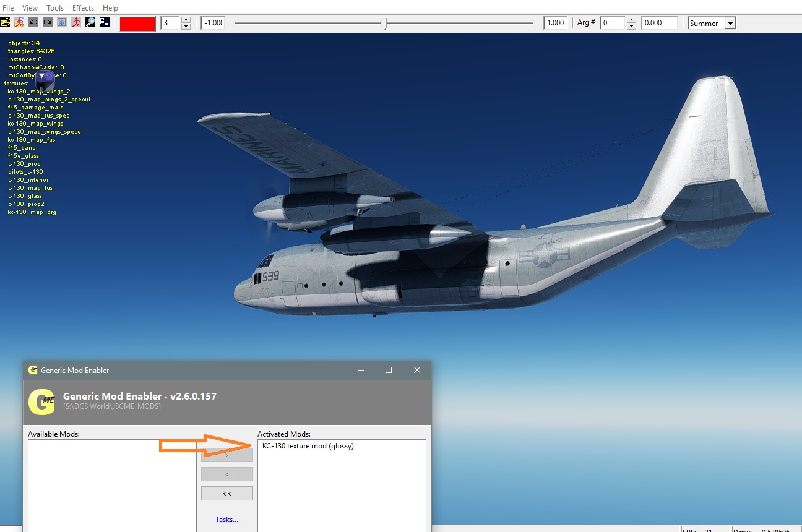Click the red color swatch
The image size is (802, 532).
click(x=137, y=24)
